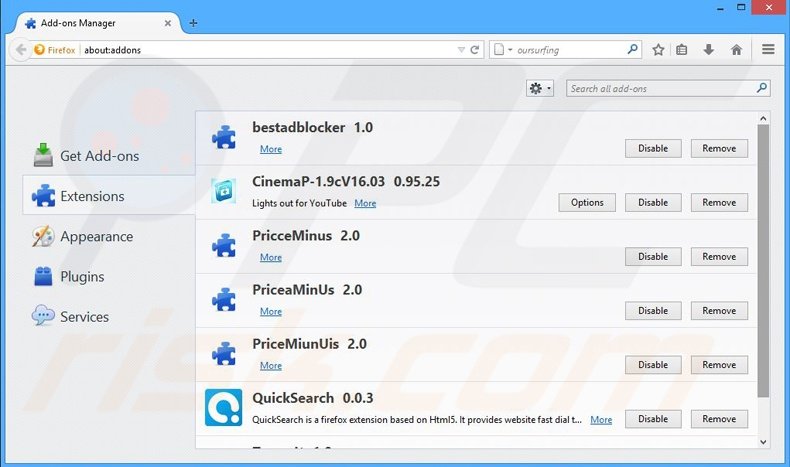
Task: Click the reload page icon
Action: (x=475, y=49)
